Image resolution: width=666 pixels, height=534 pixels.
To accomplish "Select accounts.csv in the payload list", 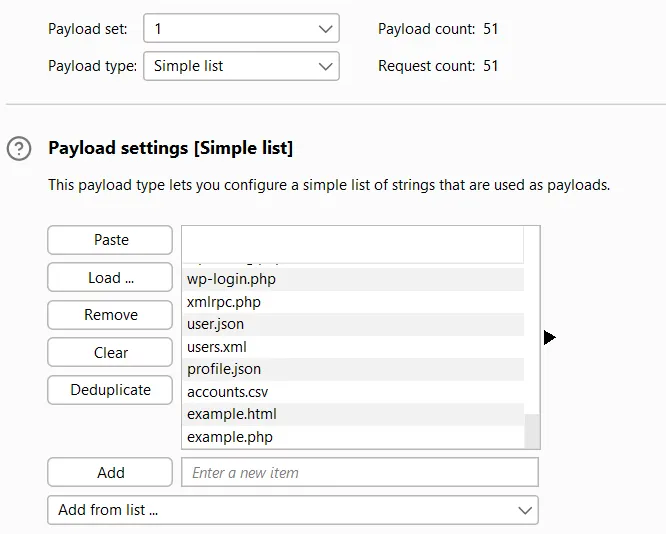I will [227, 392].
